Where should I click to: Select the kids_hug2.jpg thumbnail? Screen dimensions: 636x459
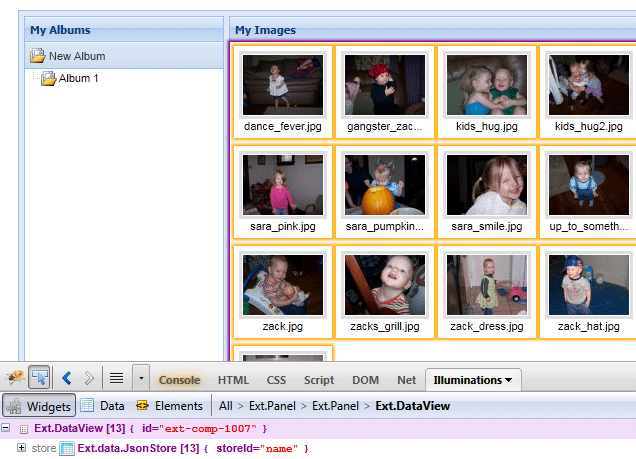point(589,92)
